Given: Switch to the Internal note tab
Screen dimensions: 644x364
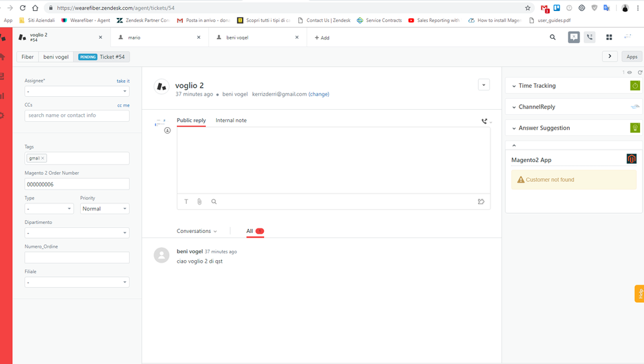Looking at the screenshot, I should click(x=231, y=121).
